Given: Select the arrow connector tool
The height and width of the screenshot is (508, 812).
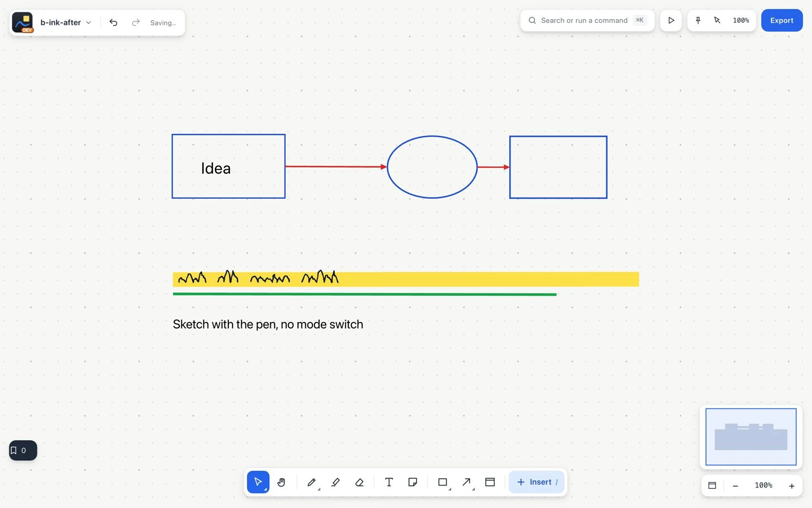Looking at the screenshot, I should (x=467, y=482).
